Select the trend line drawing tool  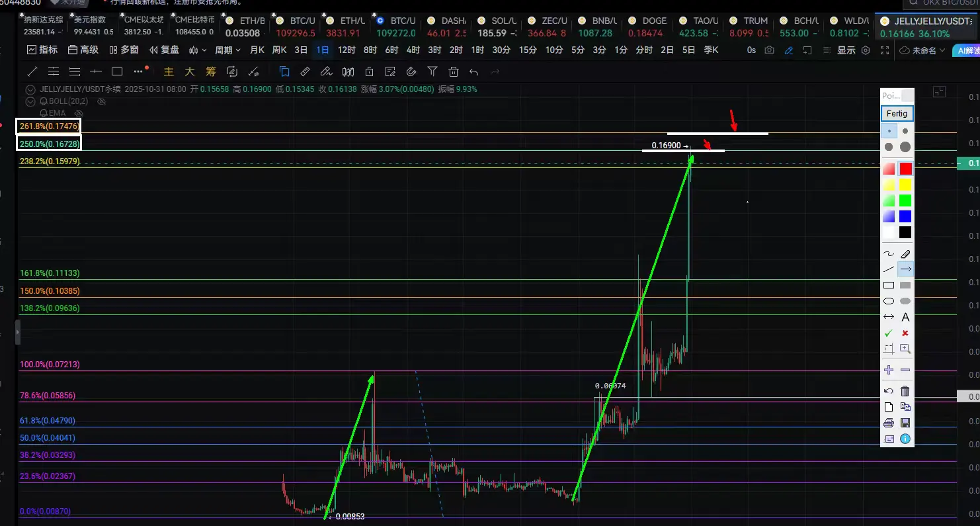click(32, 71)
